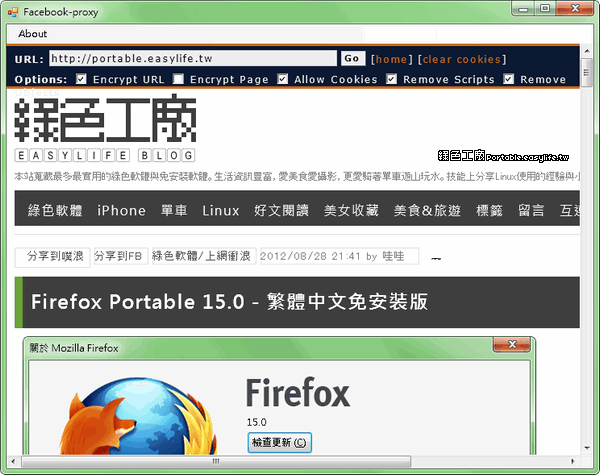Close the 關於 Mozilla Firefox dialog image
This screenshot has height=475, width=600.
pos(512,344)
